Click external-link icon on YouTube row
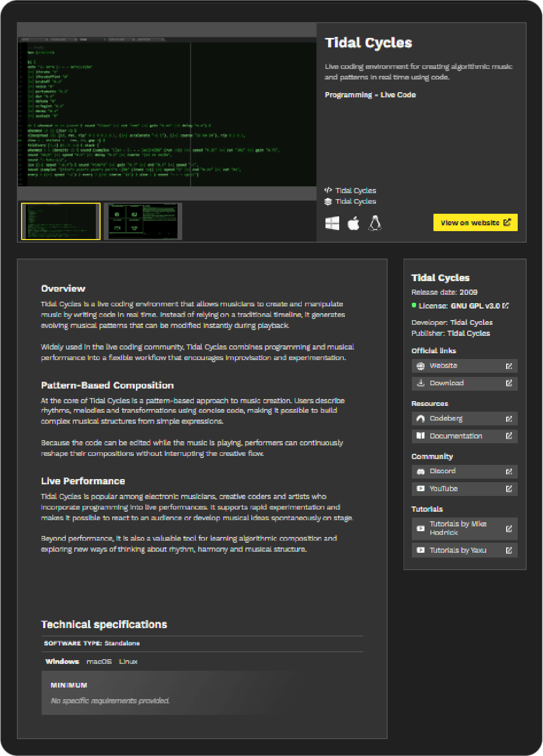This screenshot has height=756, width=543. [509, 489]
